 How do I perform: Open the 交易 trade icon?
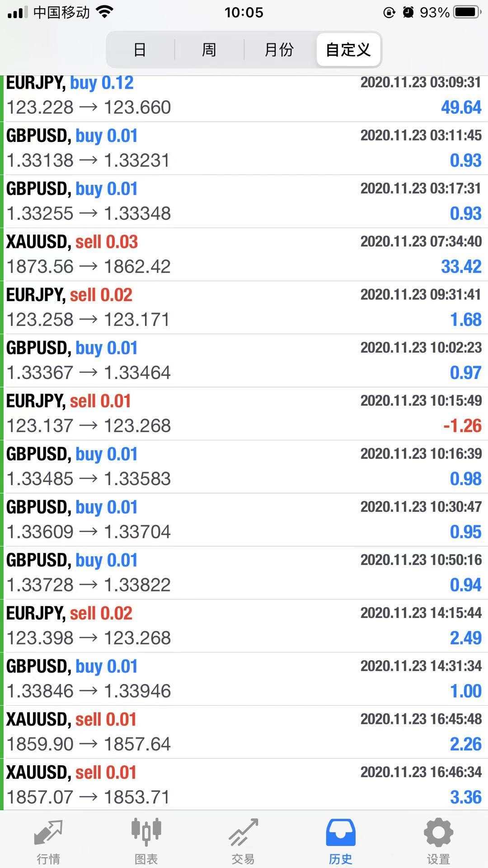[x=243, y=833]
